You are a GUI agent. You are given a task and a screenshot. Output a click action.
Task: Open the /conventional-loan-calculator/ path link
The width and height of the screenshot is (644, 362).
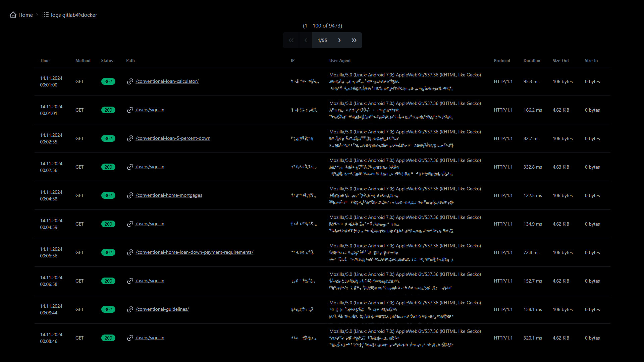[x=167, y=81]
